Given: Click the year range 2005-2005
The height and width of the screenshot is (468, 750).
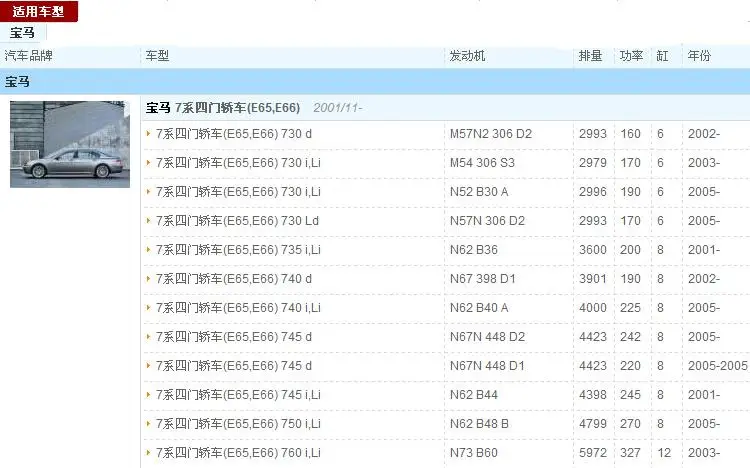Looking at the screenshot, I should click(x=718, y=366).
